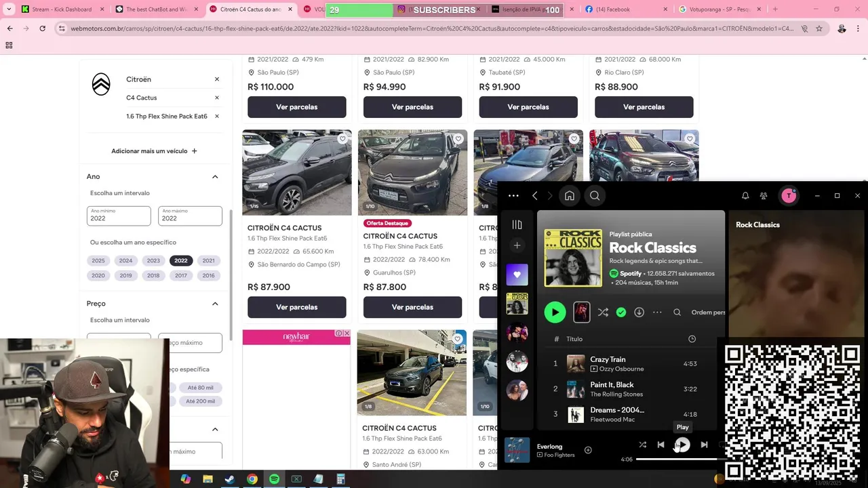Select the 2021 year chip
This screenshot has width=868, height=488.
(208, 260)
